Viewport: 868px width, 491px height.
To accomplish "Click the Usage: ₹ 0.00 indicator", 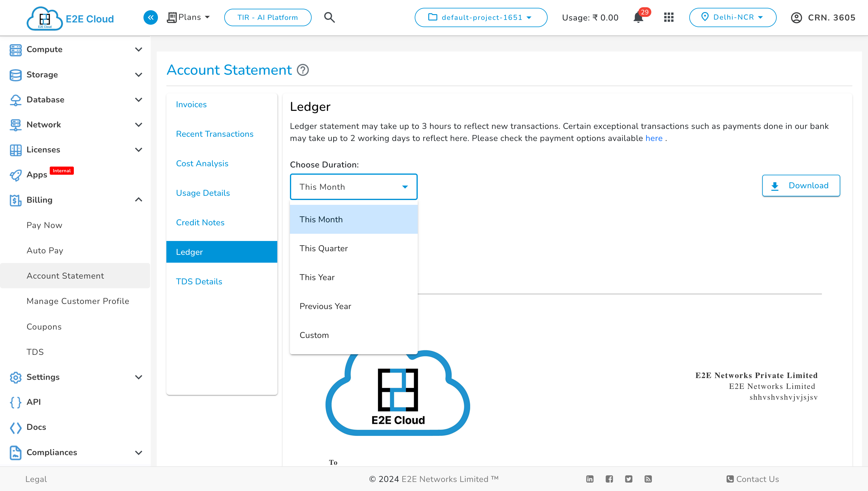I will tap(590, 17).
